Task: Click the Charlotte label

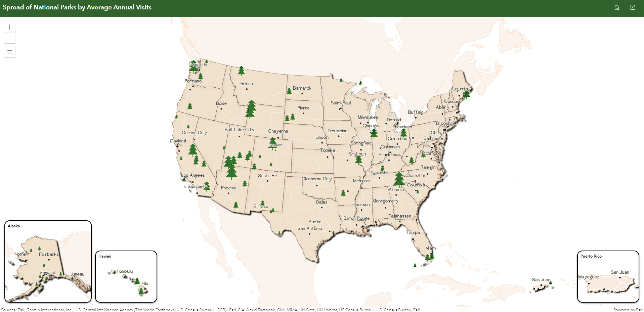Action: 415,175
